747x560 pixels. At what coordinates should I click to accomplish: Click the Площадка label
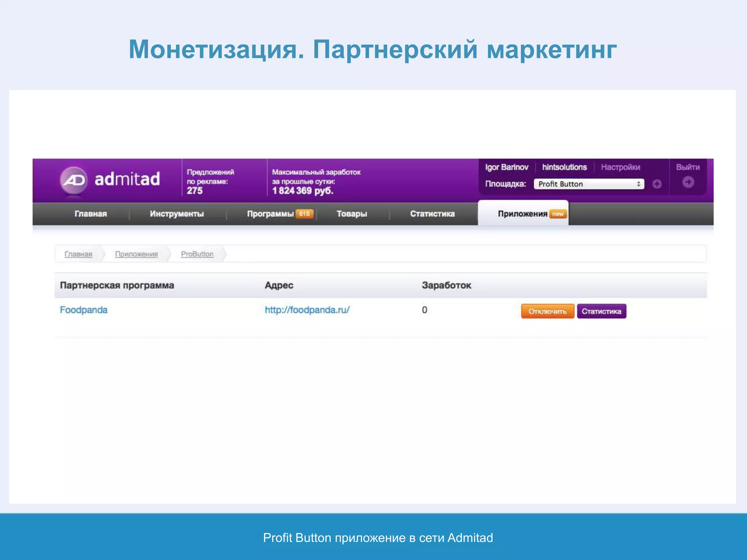(x=506, y=184)
